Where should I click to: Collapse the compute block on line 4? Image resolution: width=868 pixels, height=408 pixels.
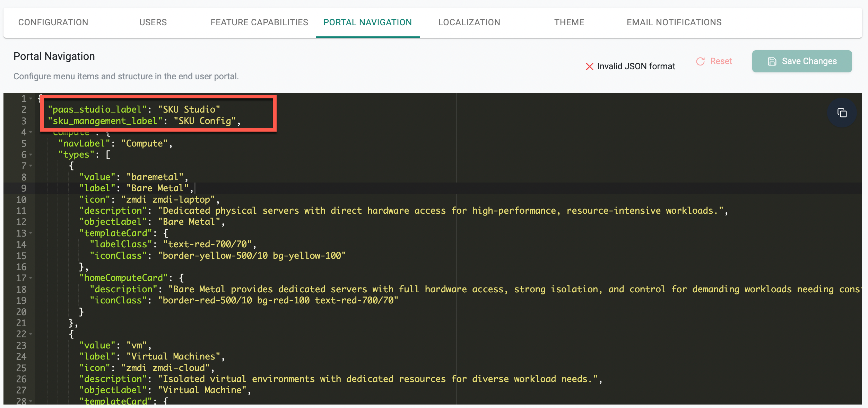point(31,132)
